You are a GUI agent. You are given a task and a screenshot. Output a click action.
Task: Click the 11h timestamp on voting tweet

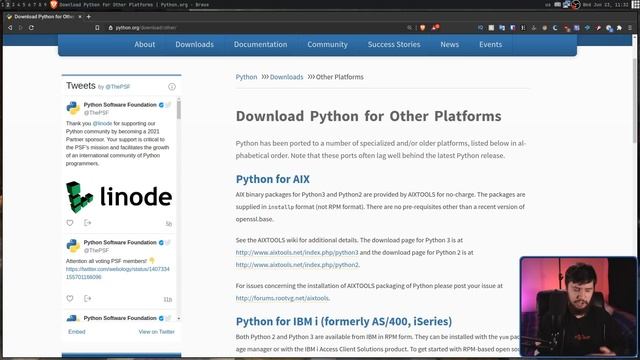[x=168, y=299]
